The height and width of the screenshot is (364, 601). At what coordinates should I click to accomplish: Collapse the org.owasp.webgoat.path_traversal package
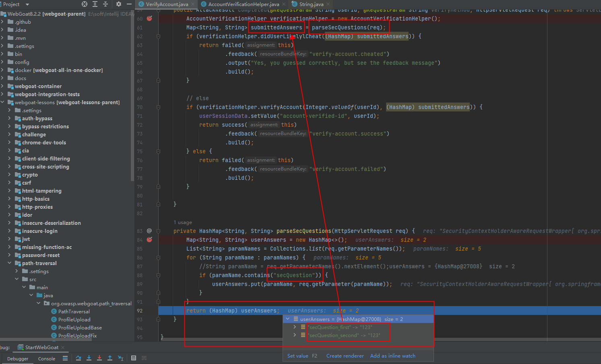pos(39,303)
